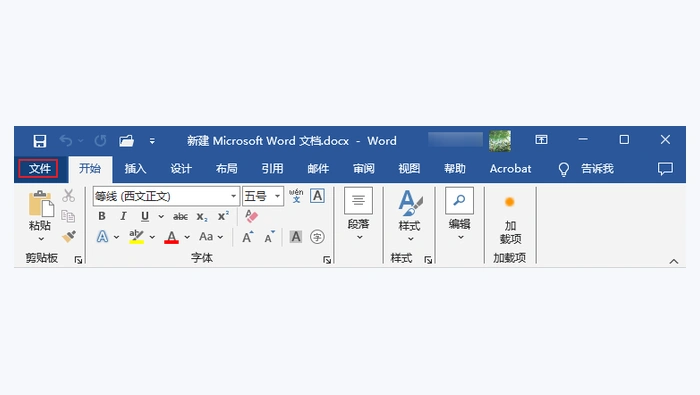The width and height of the screenshot is (700, 395).
Task: Toggle Strikethrough abc formatting
Action: pos(180,216)
